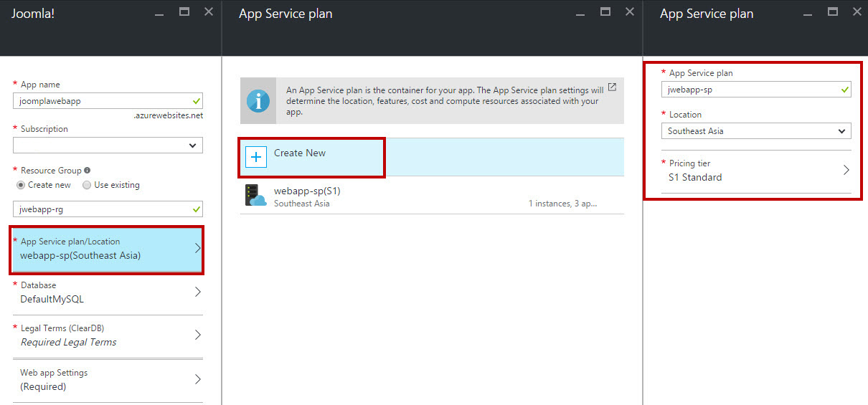Expand Legal Terms (ClearDB) setting
Viewport: 868px width, 405px height.
(x=108, y=335)
